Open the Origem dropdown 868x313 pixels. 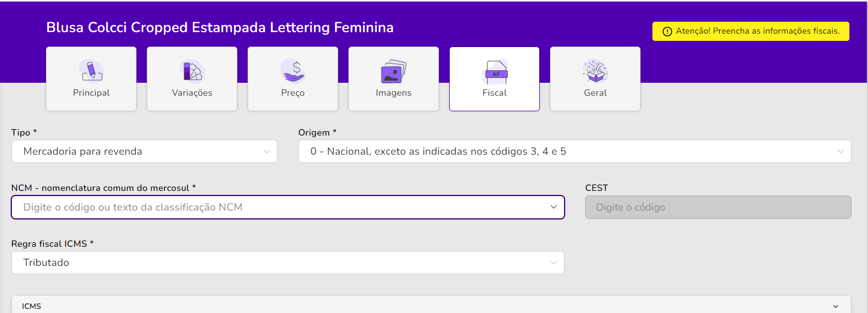(575, 152)
